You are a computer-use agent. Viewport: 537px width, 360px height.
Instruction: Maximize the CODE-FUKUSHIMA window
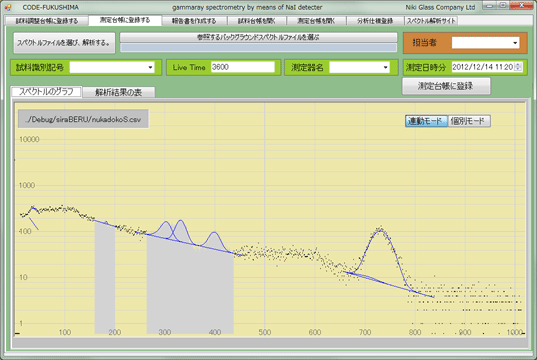502,5
